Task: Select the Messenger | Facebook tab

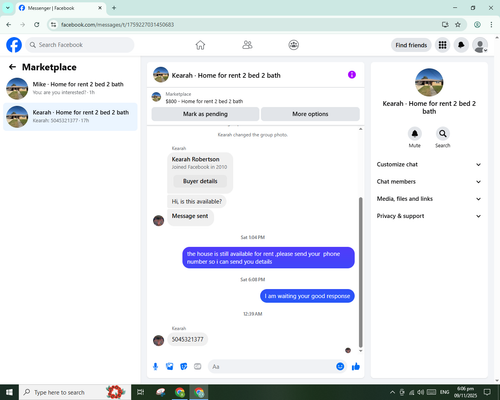Action: point(60,8)
